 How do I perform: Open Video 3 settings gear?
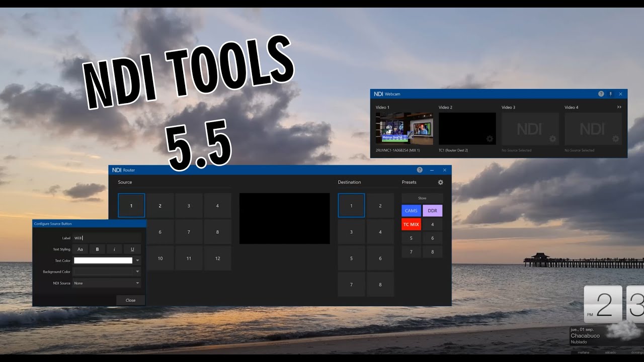point(552,139)
